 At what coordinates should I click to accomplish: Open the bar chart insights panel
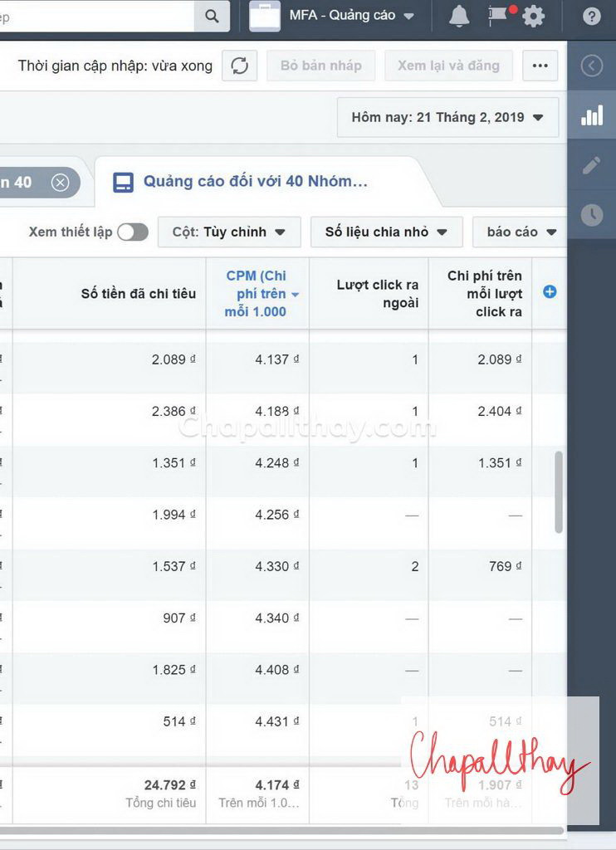[x=592, y=115]
